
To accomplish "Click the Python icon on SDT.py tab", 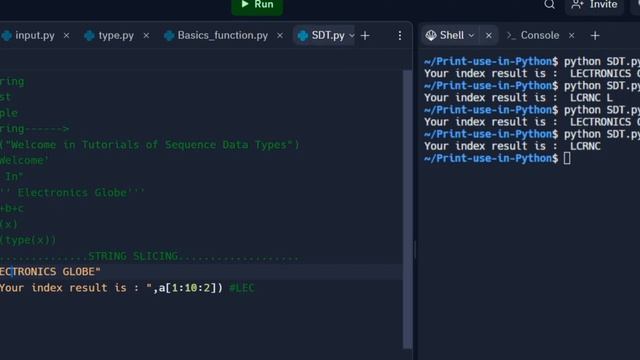I will click(303, 36).
